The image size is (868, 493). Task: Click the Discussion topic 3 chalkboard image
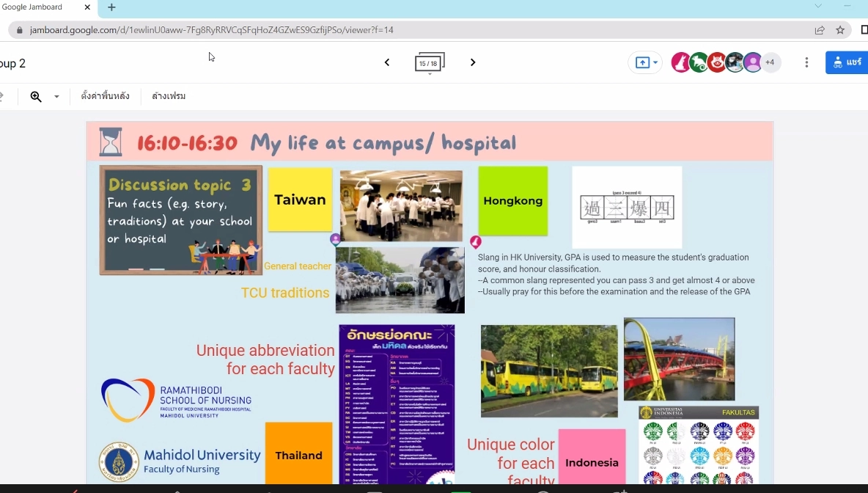(x=181, y=220)
